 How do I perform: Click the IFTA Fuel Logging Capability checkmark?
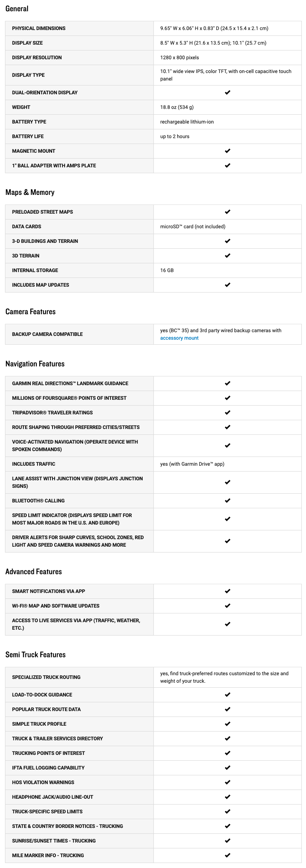(227, 768)
